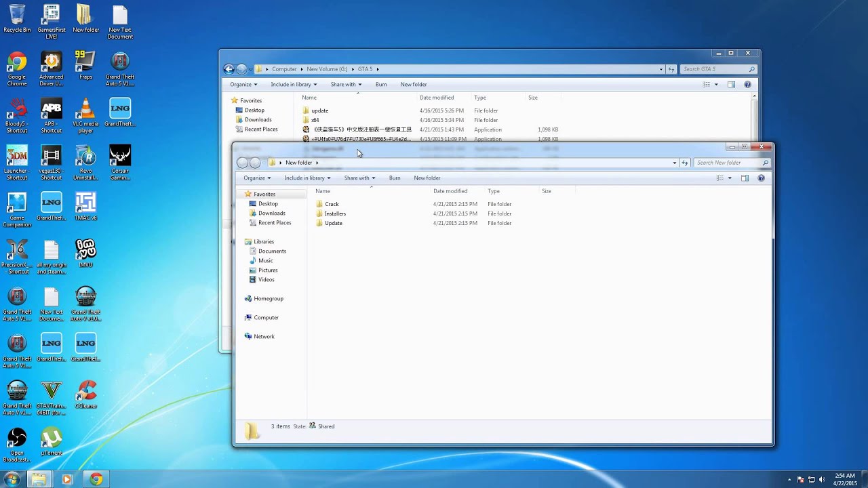The image size is (868, 488).
Task: Select Network in navigation pane
Action: pos(264,337)
